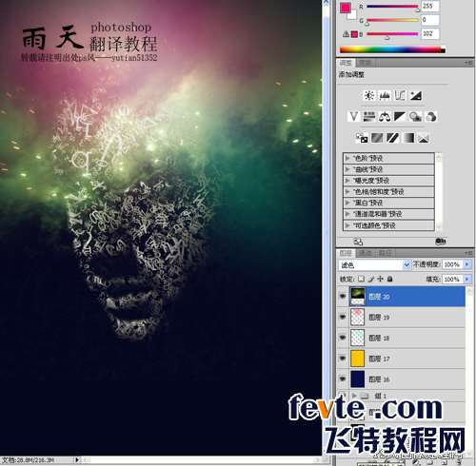Click the R value field showing 255

pos(430,6)
